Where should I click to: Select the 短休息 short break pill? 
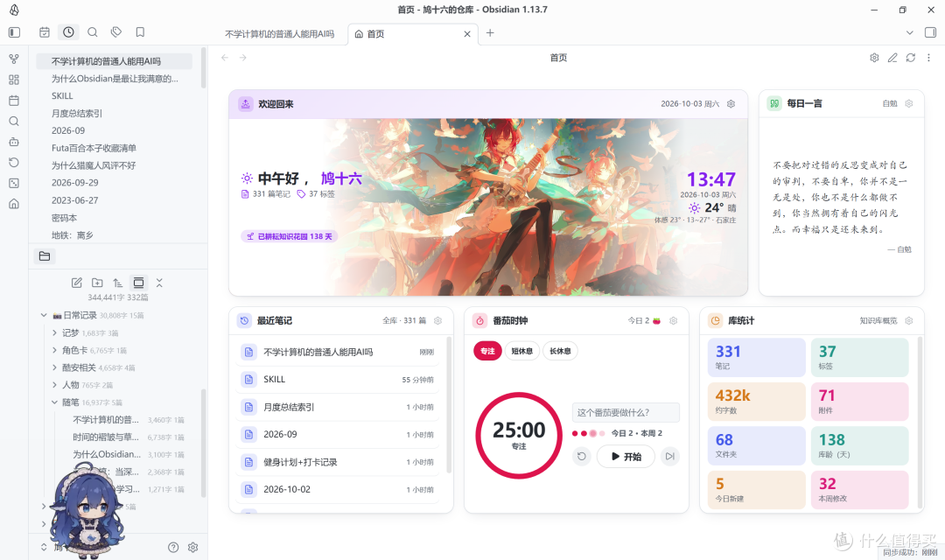pos(521,351)
